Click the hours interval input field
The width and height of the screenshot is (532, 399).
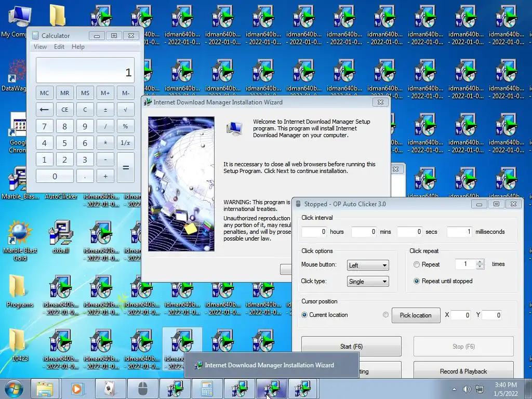(314, 232)
